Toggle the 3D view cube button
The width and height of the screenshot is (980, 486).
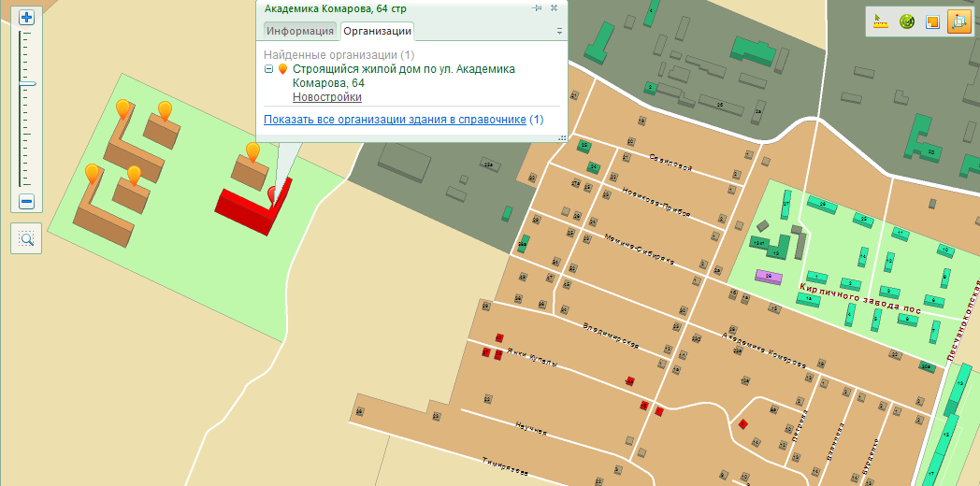pyautogui.click(x=958, y=21)
